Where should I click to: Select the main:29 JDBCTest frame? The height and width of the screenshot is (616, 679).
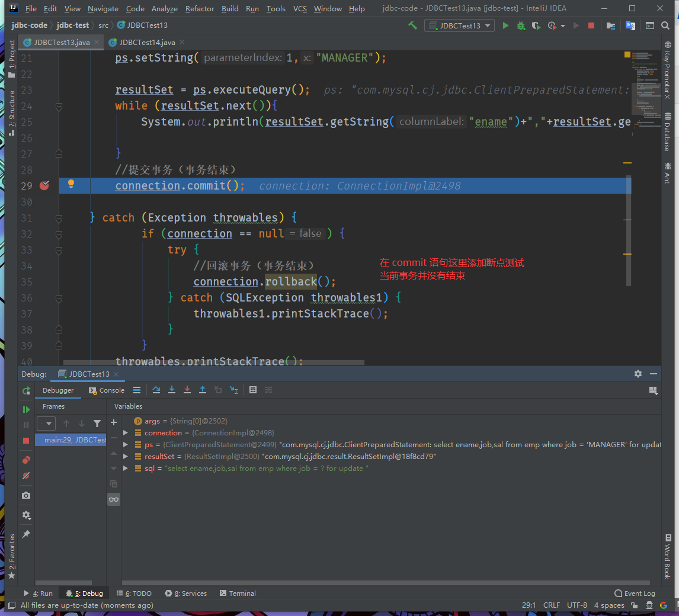click(x=71, y=440)
